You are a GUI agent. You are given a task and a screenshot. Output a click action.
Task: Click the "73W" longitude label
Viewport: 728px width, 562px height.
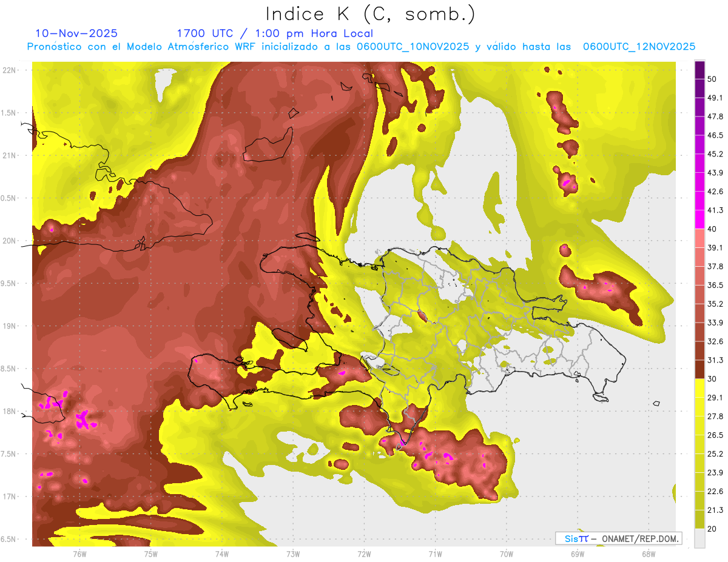click(x=293, y=554)
